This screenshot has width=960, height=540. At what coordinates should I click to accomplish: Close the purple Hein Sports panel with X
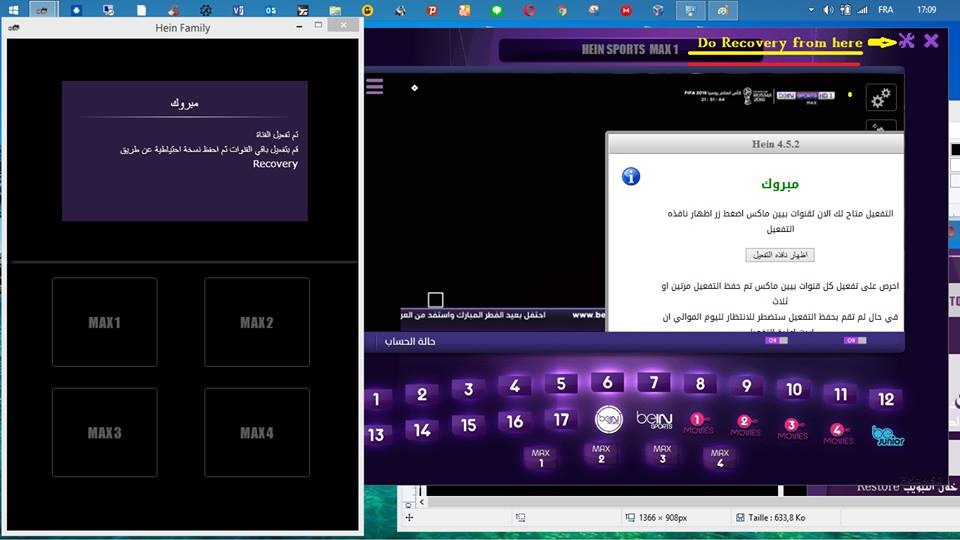pos(931,41)
